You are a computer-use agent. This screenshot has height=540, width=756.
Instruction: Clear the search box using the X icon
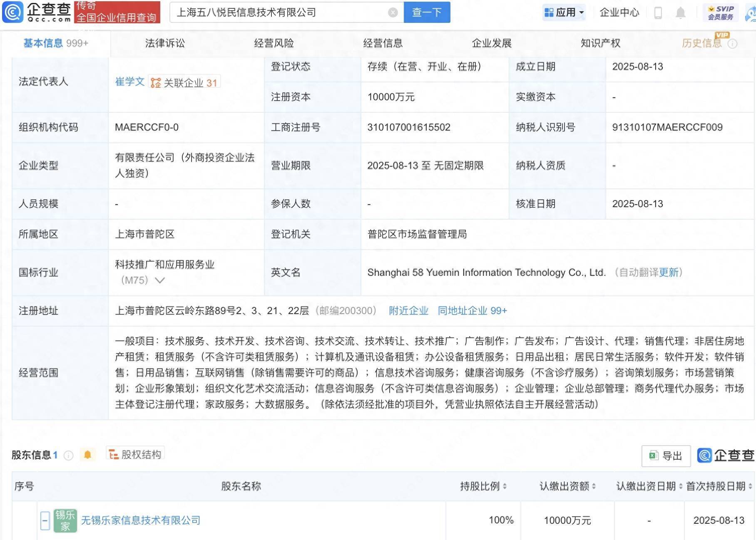click(393, 12)
